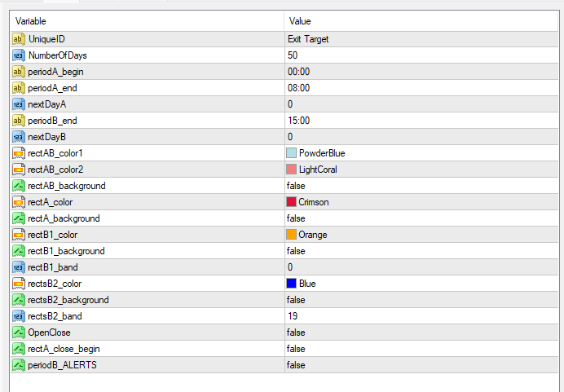The width and height of the screenshot is (564, 392).
Task: Click the bool icon beside periodB_ALERTS
Action: click(x=19, y=365)
